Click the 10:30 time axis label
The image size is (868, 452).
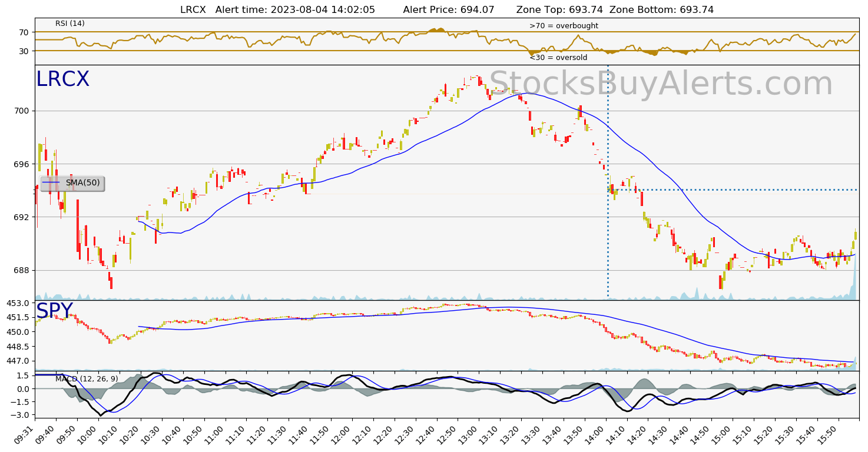pyautogui.click(x=151, y=434)
